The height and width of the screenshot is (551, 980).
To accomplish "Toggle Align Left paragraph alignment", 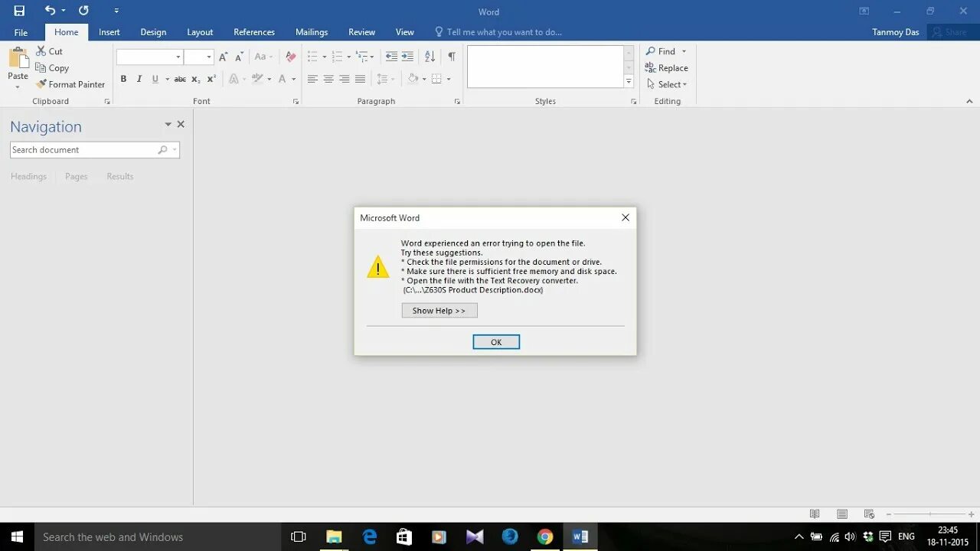I will (x=312, y=79).
